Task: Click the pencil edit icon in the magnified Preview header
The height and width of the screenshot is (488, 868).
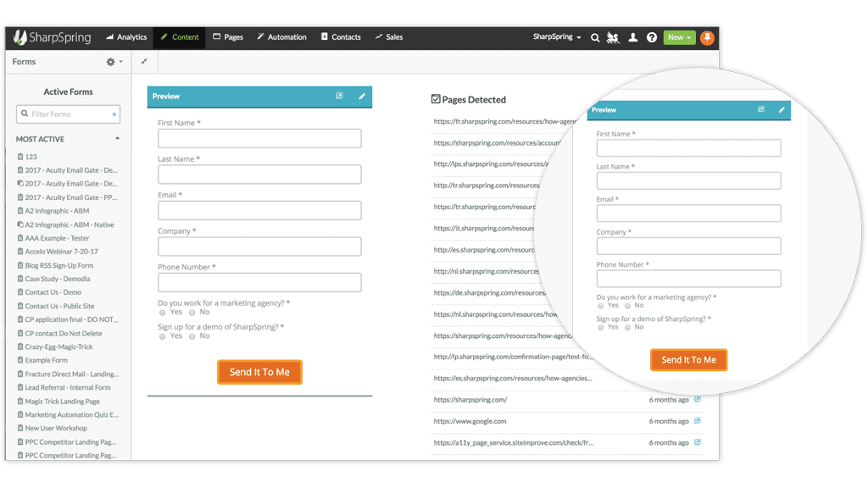Action: coord(782,110)
